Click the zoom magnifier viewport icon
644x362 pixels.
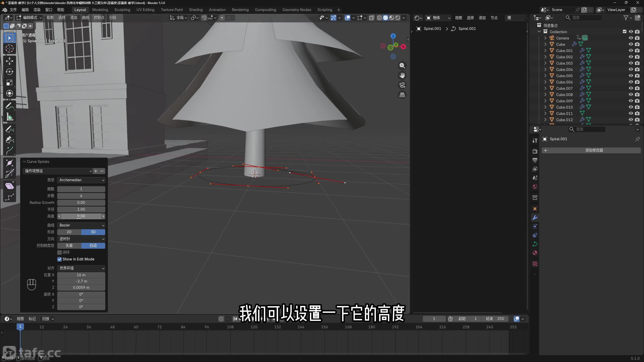coord(402,66)
